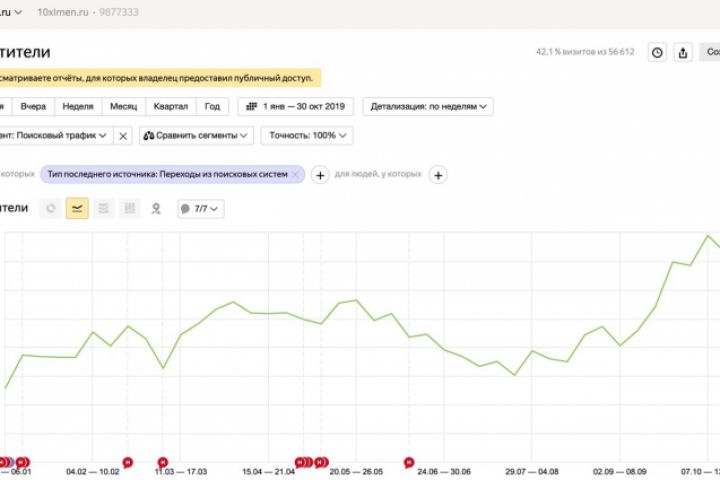Switch to bar chart view

pyautogui.click(x=129, y=208)
